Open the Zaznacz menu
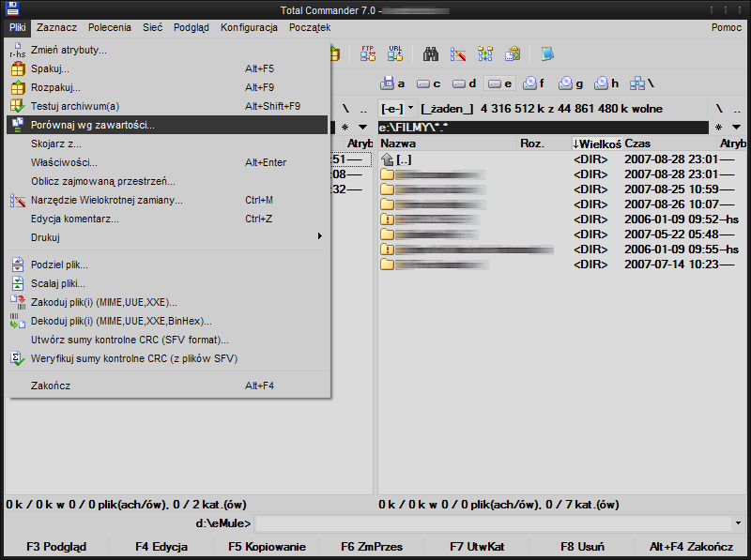751x560 pixels. [x=56, y=27]
